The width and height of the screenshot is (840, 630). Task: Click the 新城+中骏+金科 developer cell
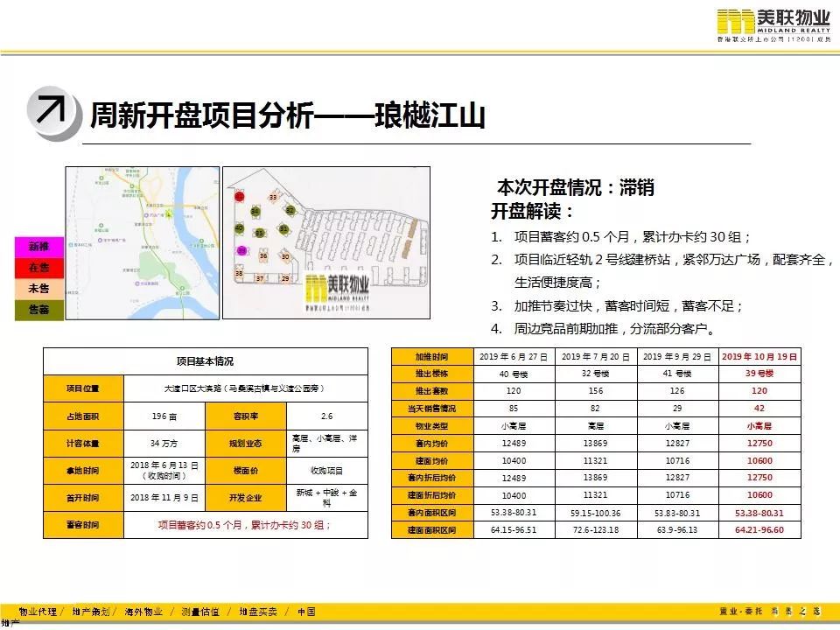point(327,498)
